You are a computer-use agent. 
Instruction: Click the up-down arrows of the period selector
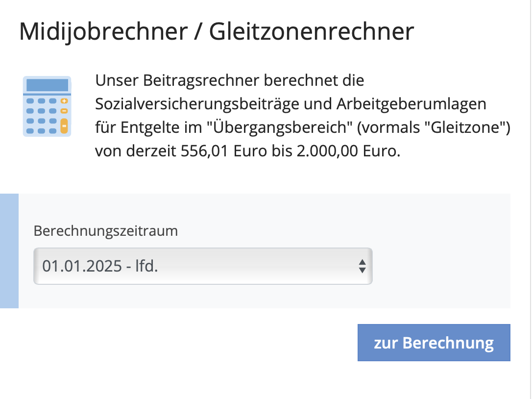pos(363,266)
